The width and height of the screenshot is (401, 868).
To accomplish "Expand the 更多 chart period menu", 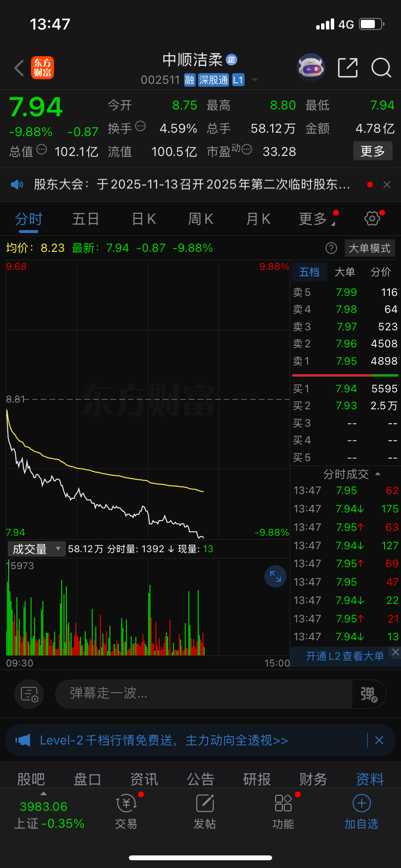I will (317, 219).
